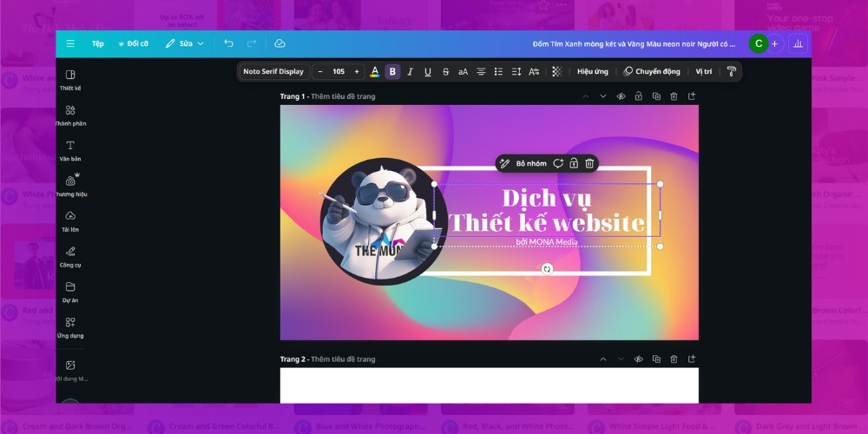Open the analytics chart icon
868x434 pixels.
[798, 43]
